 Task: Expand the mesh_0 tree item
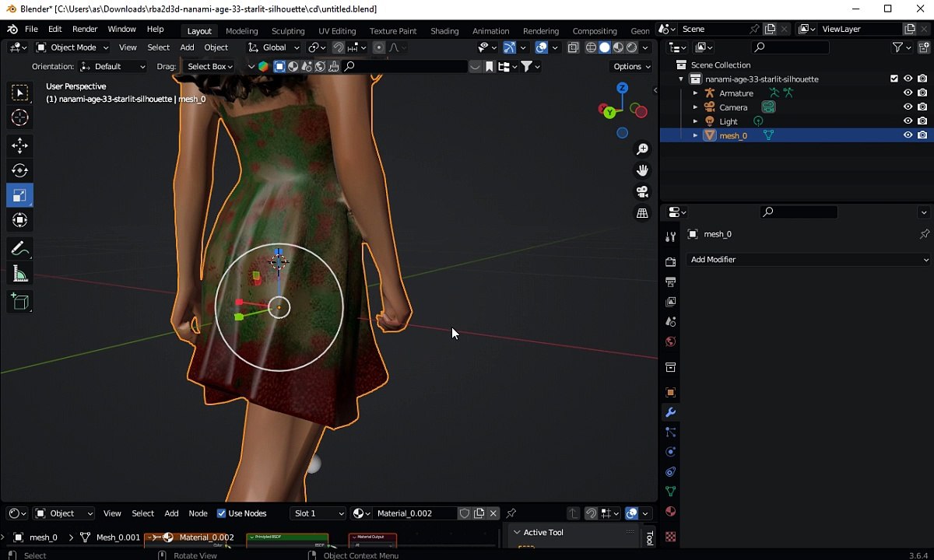click(x=695, y=135)
